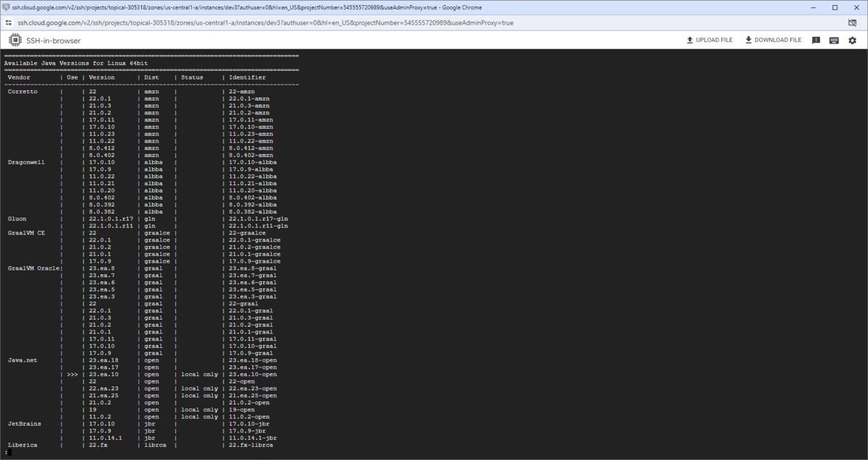The height and width of the screenshot is (460, 868).
Task: Click the 17.0.9-jbr identifier
Action: (x=247, y=431)
